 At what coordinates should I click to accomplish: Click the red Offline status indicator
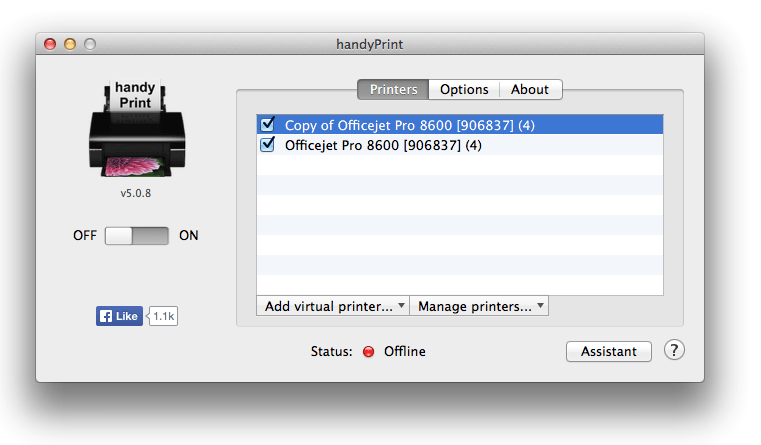point(368,351)
